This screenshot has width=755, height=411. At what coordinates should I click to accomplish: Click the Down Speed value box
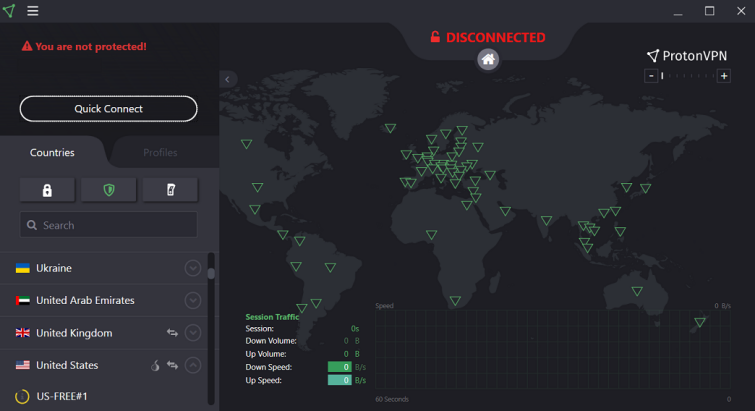click(339, 367)
